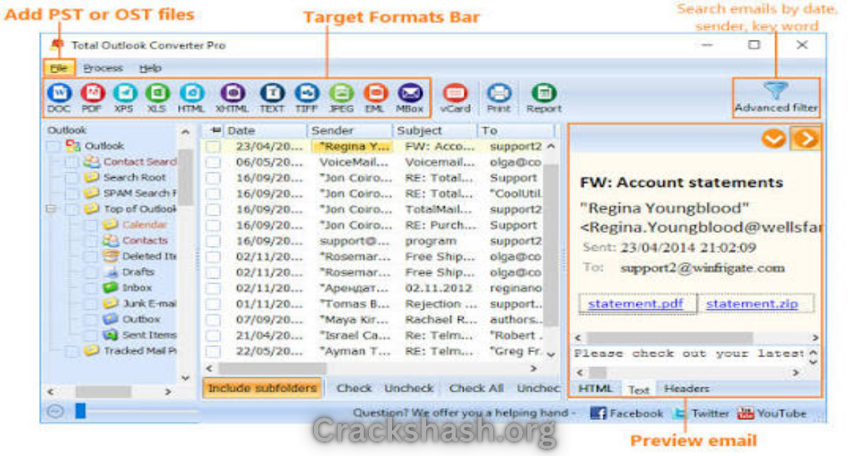
Task: Click the Print toolbar icon
Action: pos(498,93)
